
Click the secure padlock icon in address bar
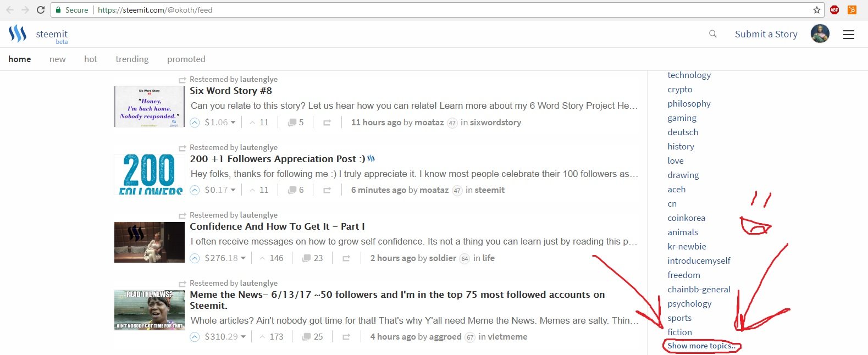click(x=59, y=10)
